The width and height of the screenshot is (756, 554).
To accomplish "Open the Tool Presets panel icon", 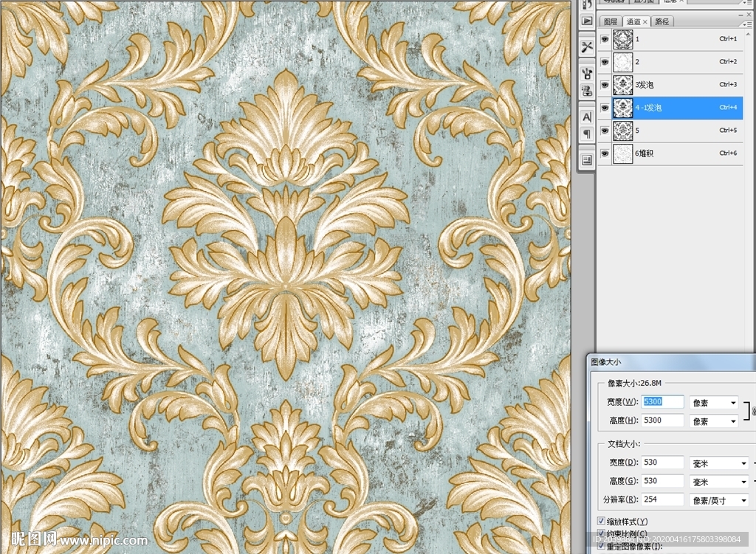I will 587,47.
